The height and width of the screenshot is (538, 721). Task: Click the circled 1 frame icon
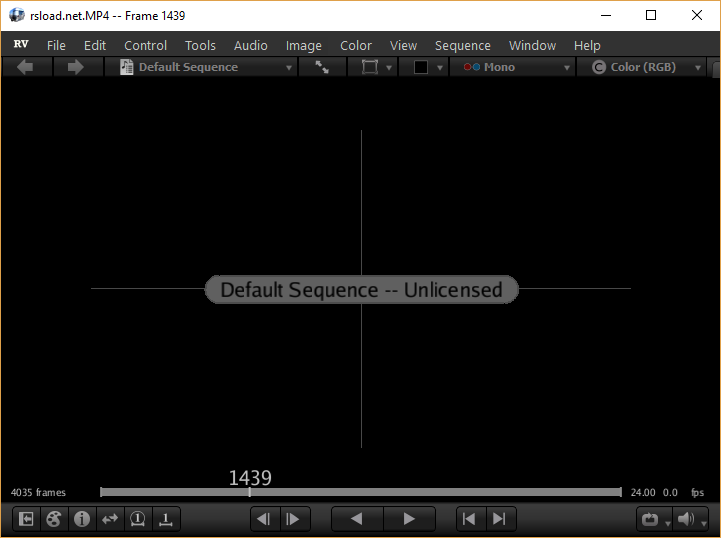(137, 519)
